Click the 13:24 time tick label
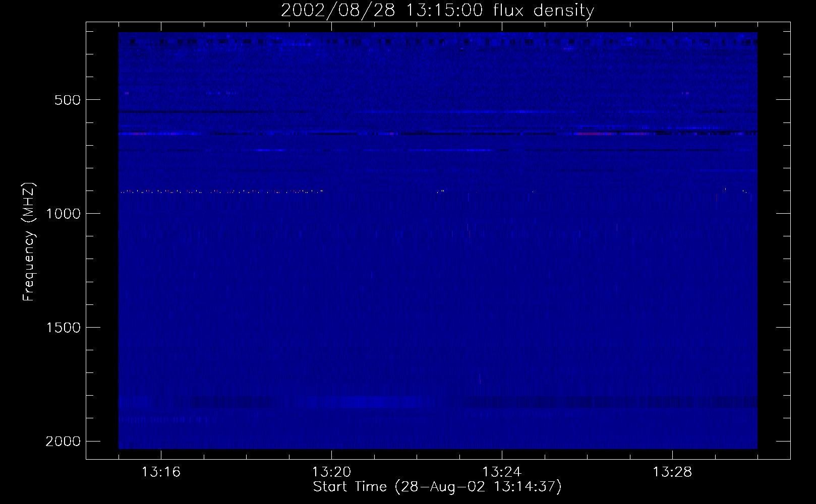Image resolution: width=816 pixels, height=504 pixels. 502,472
